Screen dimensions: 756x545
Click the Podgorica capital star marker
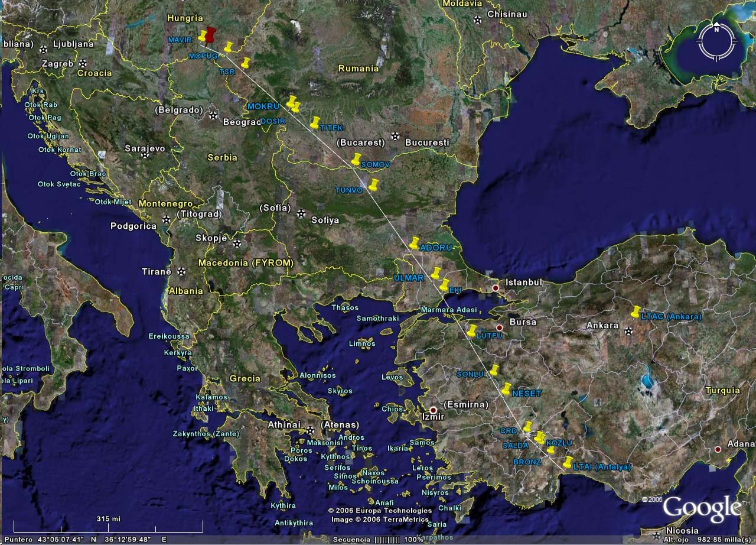click(x=167, y=220)
